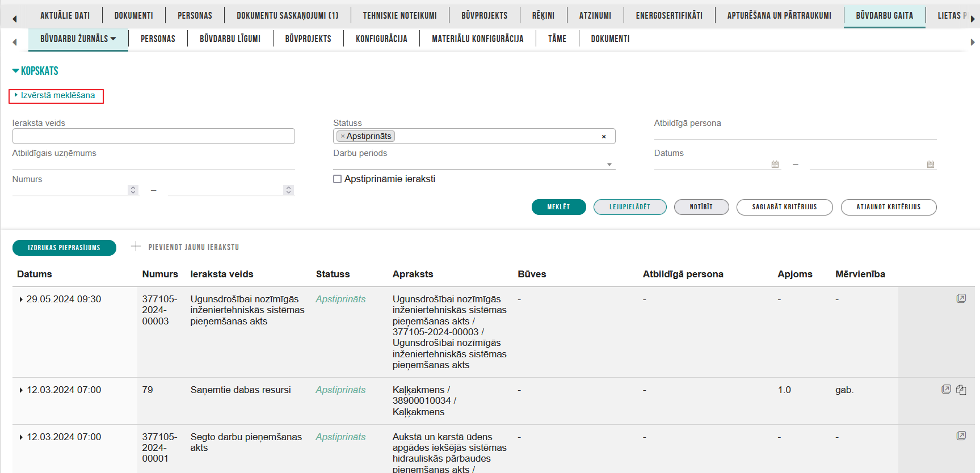Open the Tāme sub-tab

pos(557,39)
